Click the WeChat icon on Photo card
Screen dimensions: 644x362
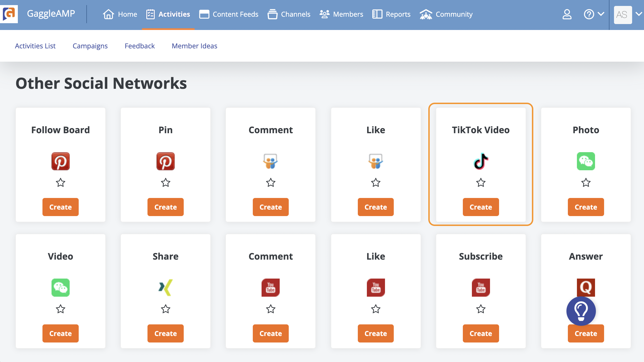point(586,161)
